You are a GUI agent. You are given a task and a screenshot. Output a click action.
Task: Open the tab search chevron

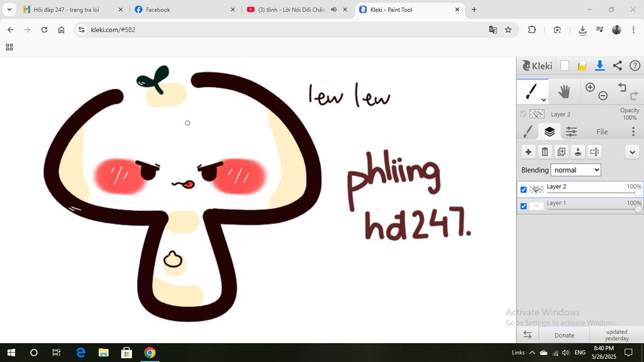coord(9,9)
